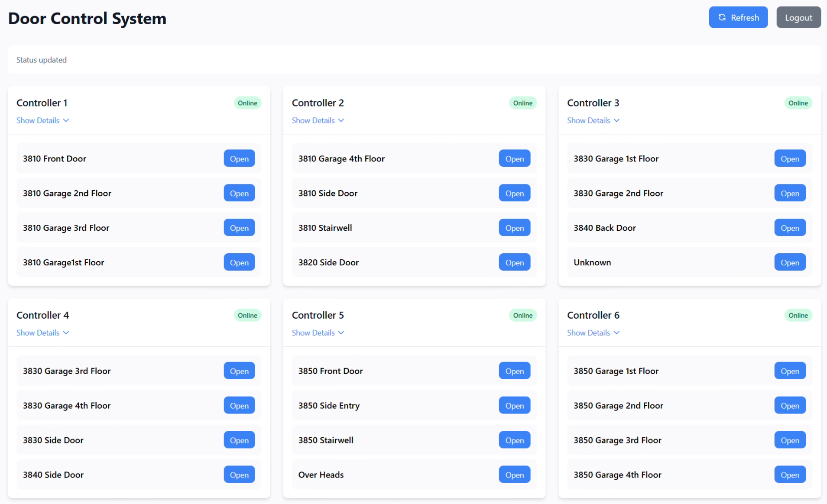
Task: Expand Show Details under Controller 3
Action: [593, 120]
